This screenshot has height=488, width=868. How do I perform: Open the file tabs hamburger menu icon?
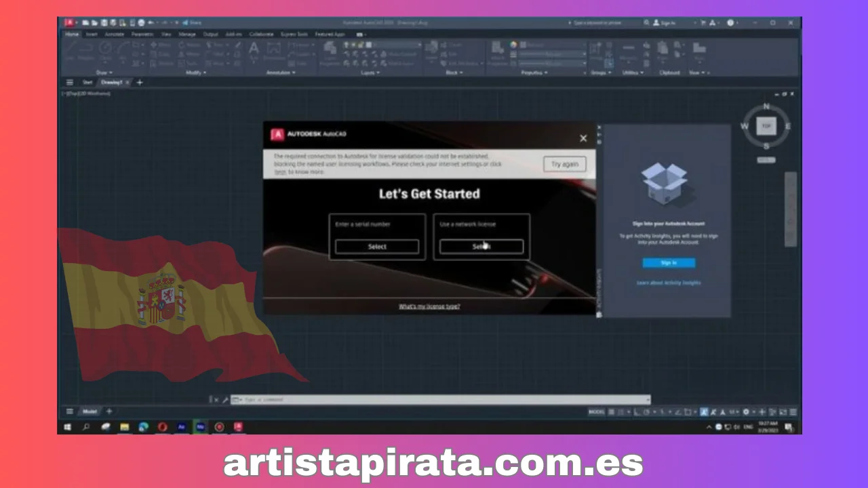point(69,83)
